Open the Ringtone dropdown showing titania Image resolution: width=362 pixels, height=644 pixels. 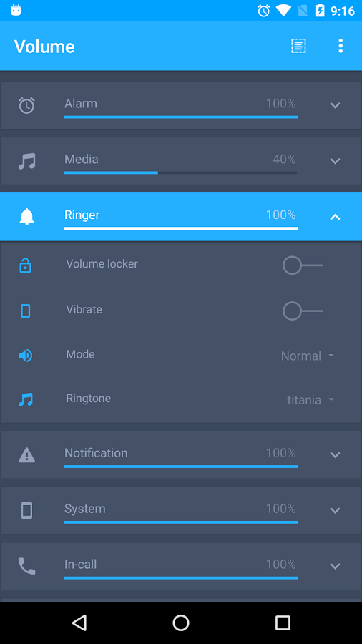(x=310, y=399)
